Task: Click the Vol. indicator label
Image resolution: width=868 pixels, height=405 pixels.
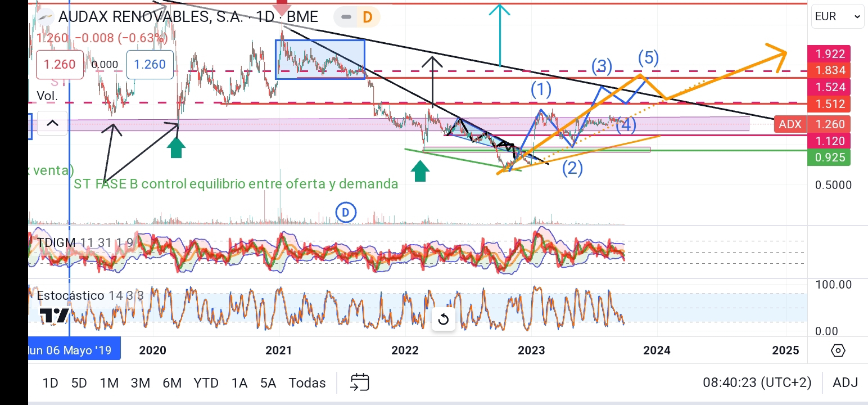Action: (x=47, y=96)
